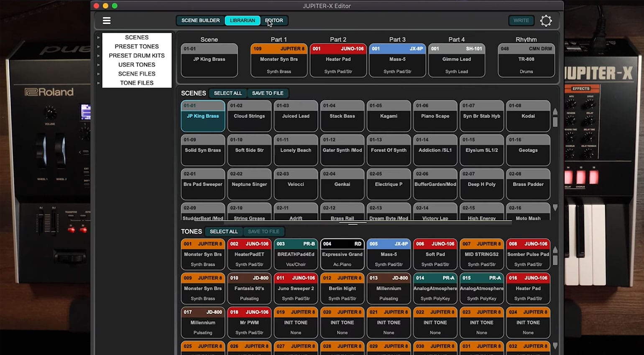Viewport: 644px width, 355px height.
Task: Select the TR-808 rhythm tile
Action: tap(526, 61)
